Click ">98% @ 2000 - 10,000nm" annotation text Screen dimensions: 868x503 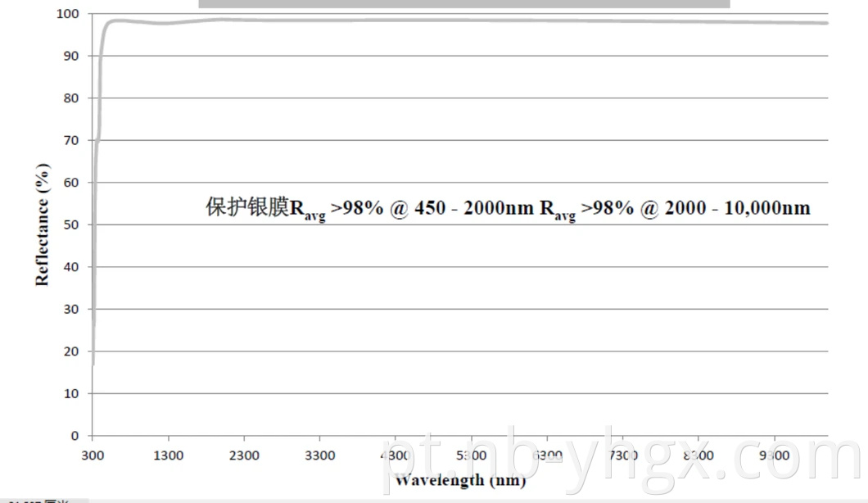(694, 208)
